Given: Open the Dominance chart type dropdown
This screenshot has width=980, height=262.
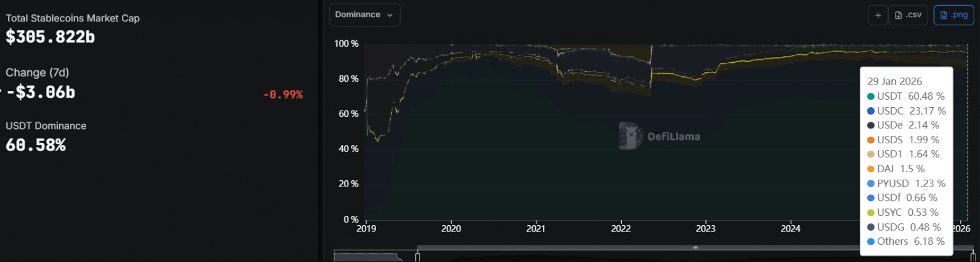Looking at the screenshot, I should (x=364, y=15).
